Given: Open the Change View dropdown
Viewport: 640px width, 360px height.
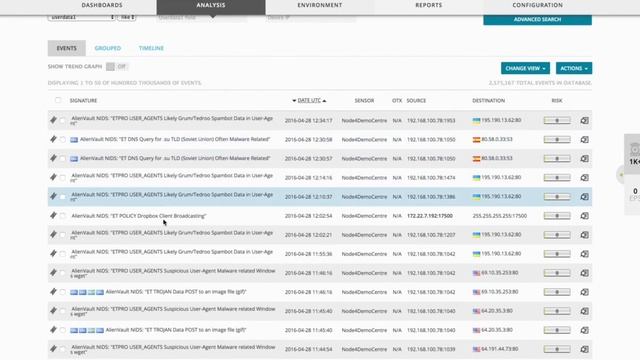Looking at the screenshot, I should [x=525, y=68].
